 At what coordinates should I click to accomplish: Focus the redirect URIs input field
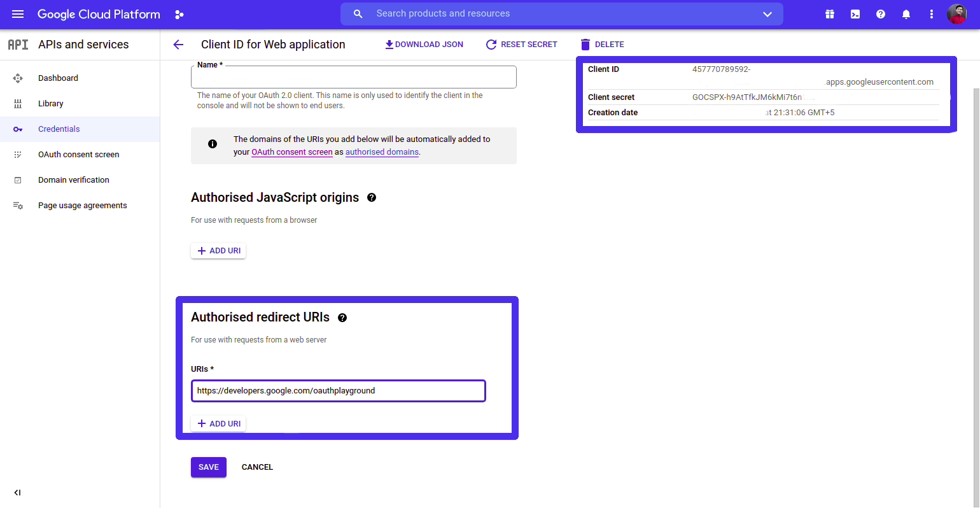pyautogui.click(x=339, y=391)
